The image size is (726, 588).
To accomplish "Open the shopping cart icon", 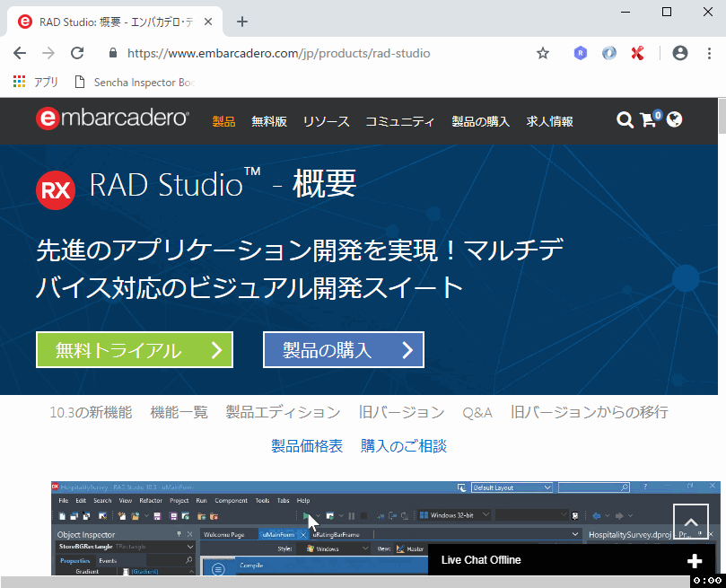I will pos(649,120).
